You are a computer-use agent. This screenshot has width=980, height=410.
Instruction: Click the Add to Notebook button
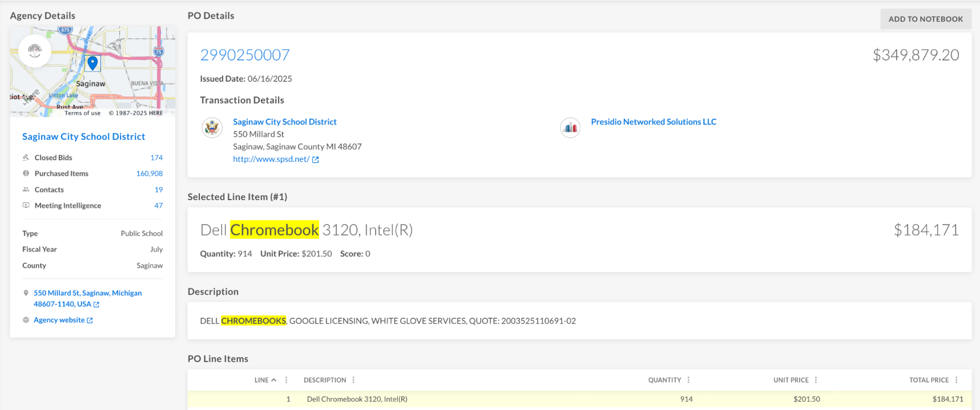point(925,19)
